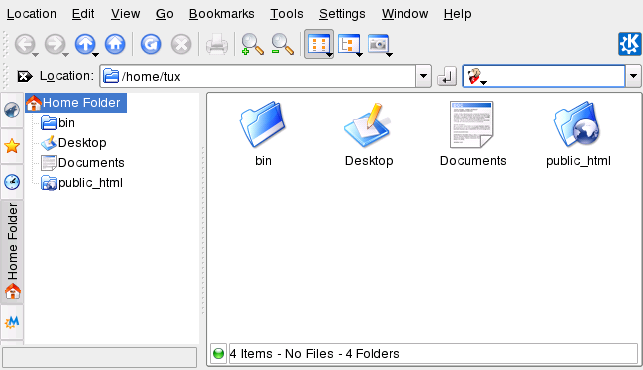
Task: Open preview button dropdown arrow
Action: coord(389,55)
